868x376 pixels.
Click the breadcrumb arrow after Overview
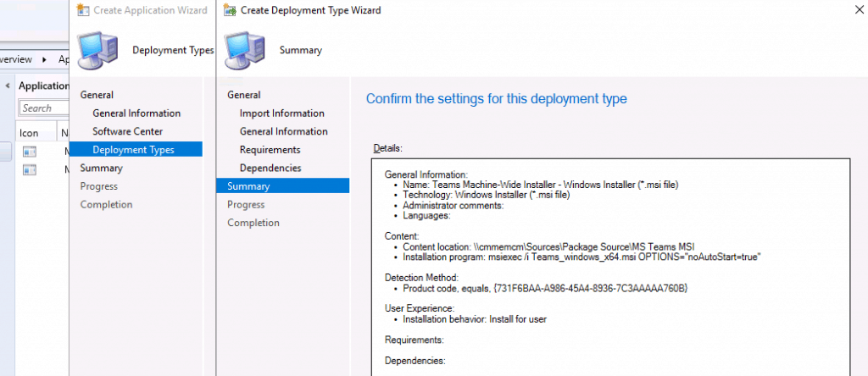[44, 59]
